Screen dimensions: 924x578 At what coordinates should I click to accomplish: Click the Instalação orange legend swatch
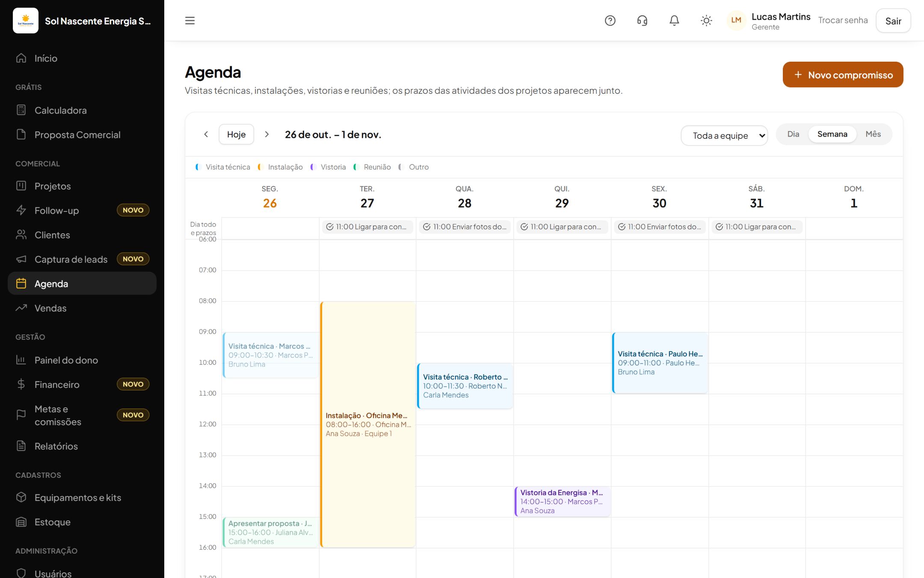259,167
